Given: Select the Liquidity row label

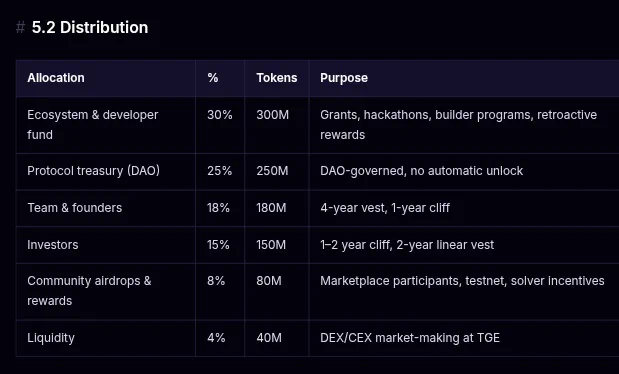Looking at the screenshot, I should 51,338.
